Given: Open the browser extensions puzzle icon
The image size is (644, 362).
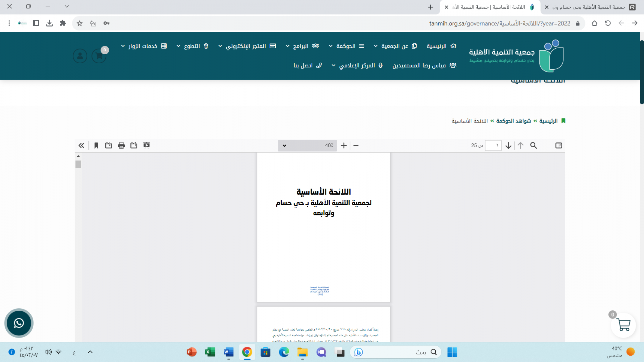Looking at the screenshot, I should 63,23.
